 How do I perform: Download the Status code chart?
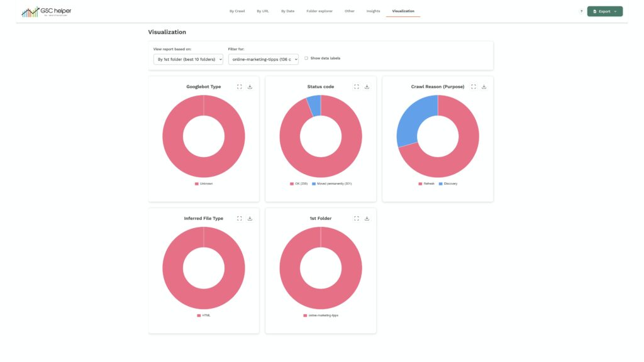click(367, 87)
